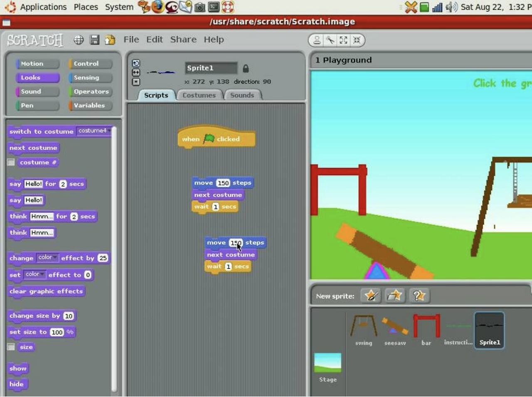Click the 'change size by' block

coord(42,316)
